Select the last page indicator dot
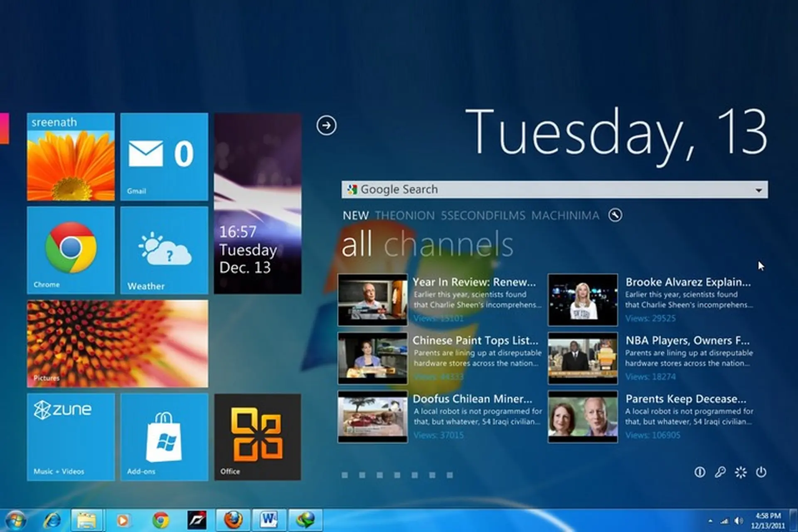The image size is (798, 532). click(450, 475)
